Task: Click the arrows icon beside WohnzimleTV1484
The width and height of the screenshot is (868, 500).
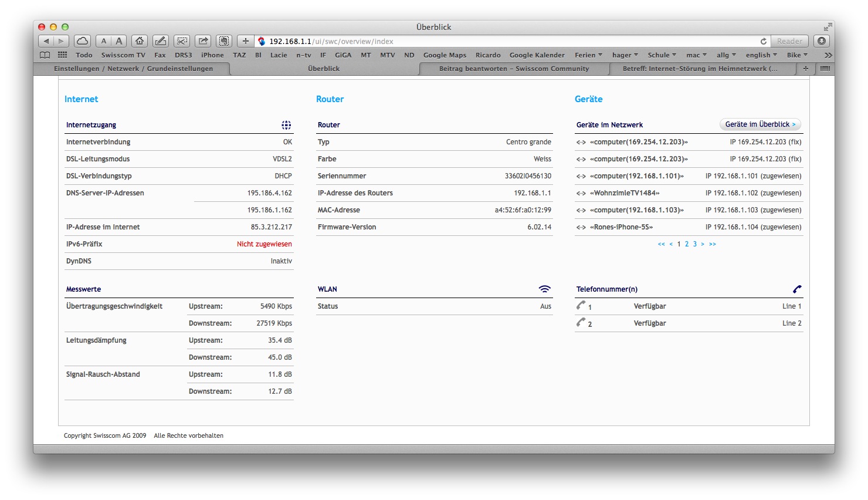Action: 581,193
